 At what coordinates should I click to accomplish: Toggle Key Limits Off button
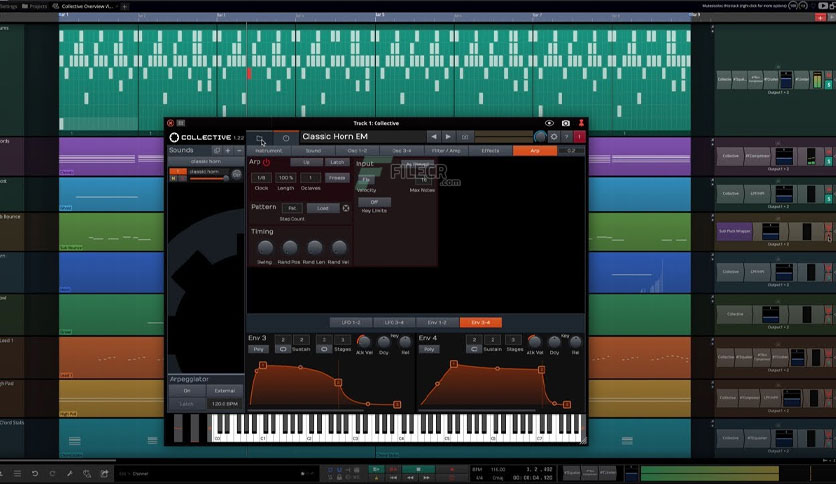click(x=374, y=202)
